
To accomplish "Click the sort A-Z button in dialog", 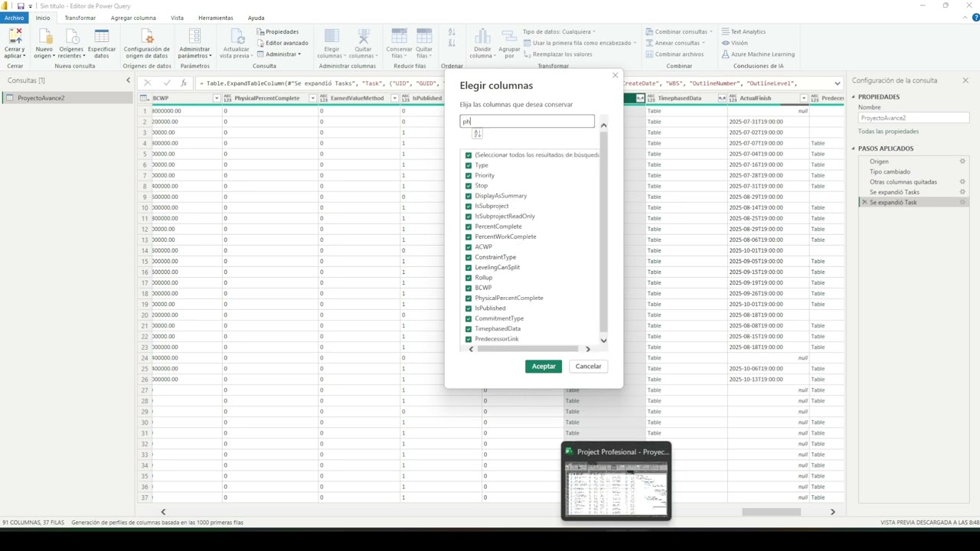I will coord(477,133).
